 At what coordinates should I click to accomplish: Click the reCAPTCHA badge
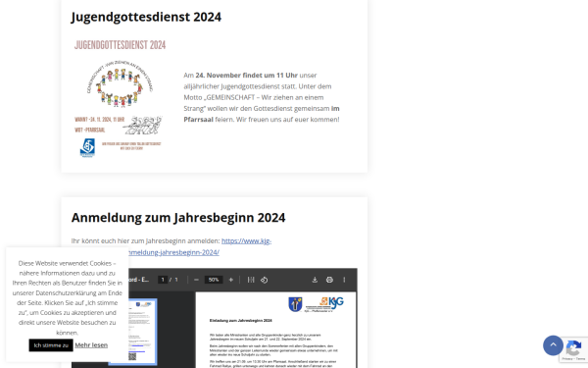coord(573,349)
